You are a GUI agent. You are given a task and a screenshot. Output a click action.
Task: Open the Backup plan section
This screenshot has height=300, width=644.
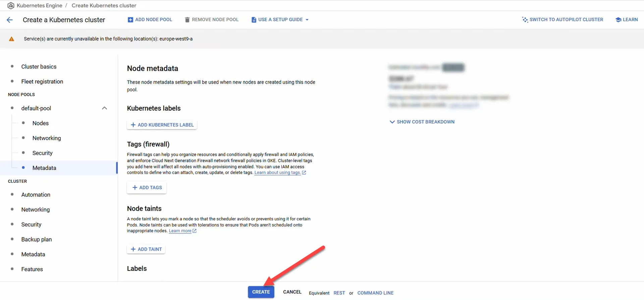[37, 240]
